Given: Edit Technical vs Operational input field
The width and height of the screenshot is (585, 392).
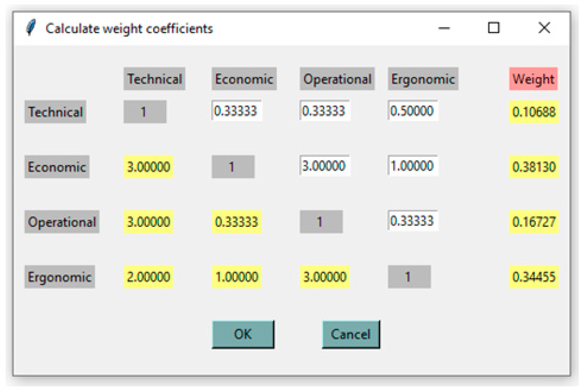Looking at the screenshot, I should tap(325, 111).
